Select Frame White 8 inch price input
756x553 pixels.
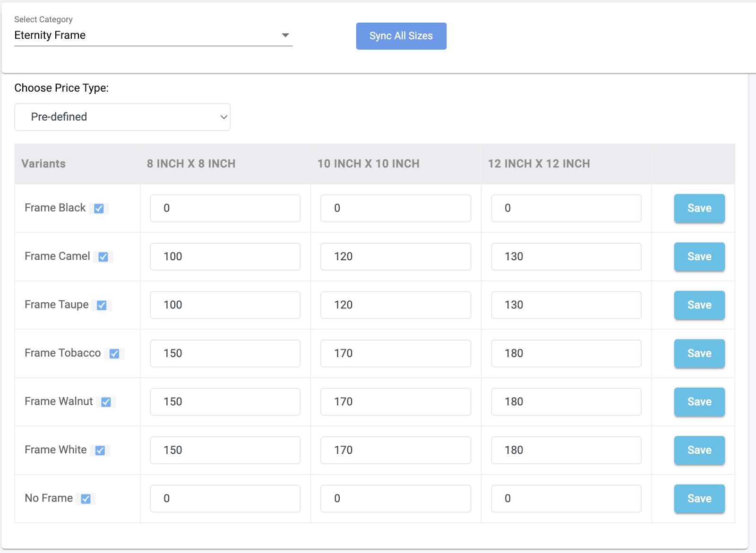pos(225,451)
